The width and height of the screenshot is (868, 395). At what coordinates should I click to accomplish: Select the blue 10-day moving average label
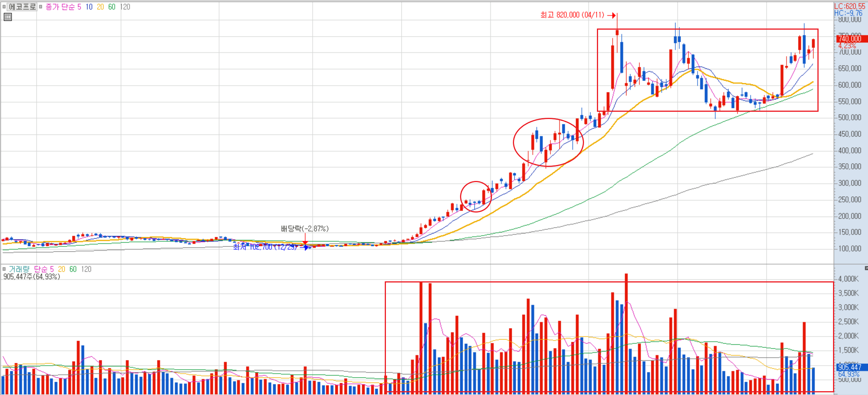coord(89,7)
